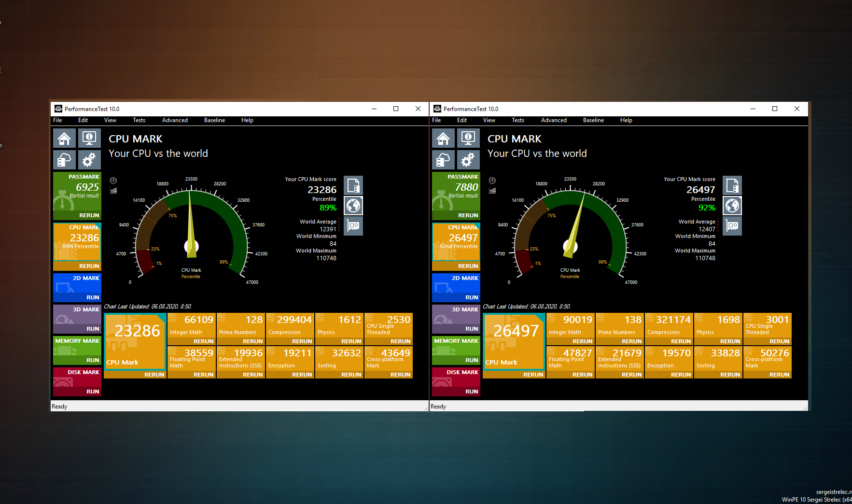The height and width of the screenshot is (504, 852).
Task: Open the settings gears in the 26497 score window
Action: [x=468, y=160]
